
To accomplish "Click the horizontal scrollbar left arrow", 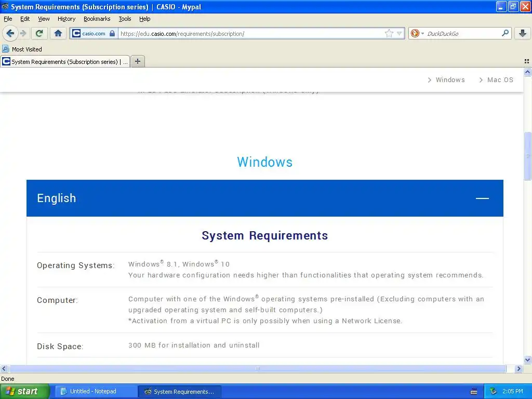I will (x=4, y=368).
